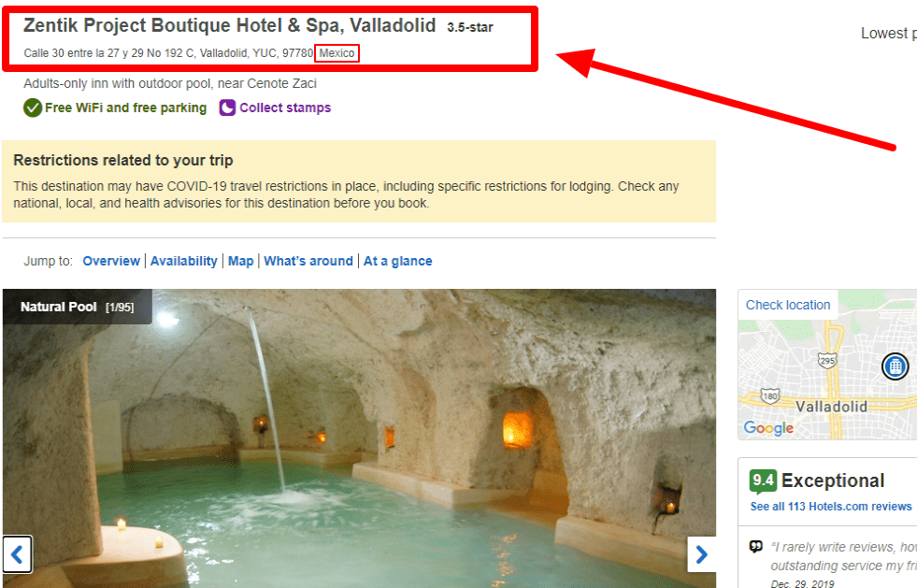Click the green Free WiFi checkmark icon

(33, 108)
